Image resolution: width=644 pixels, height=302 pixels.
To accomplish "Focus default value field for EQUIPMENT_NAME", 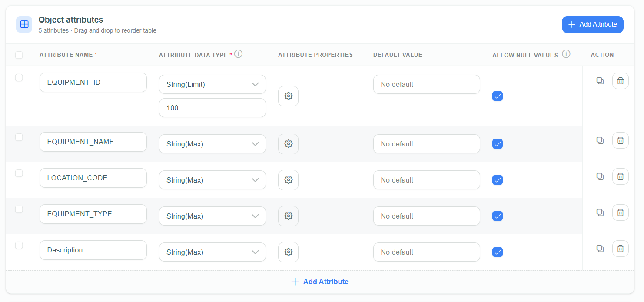I will (427, 144).
